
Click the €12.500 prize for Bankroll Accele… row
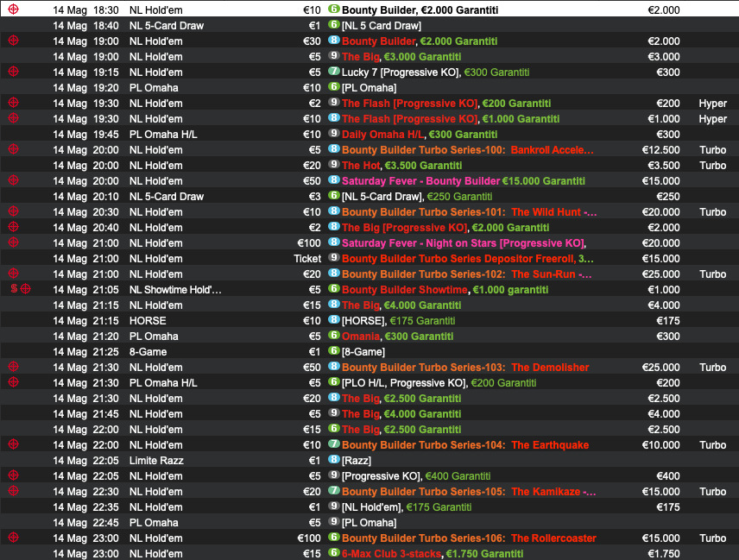pyautogui.click(x=660, y=150)
